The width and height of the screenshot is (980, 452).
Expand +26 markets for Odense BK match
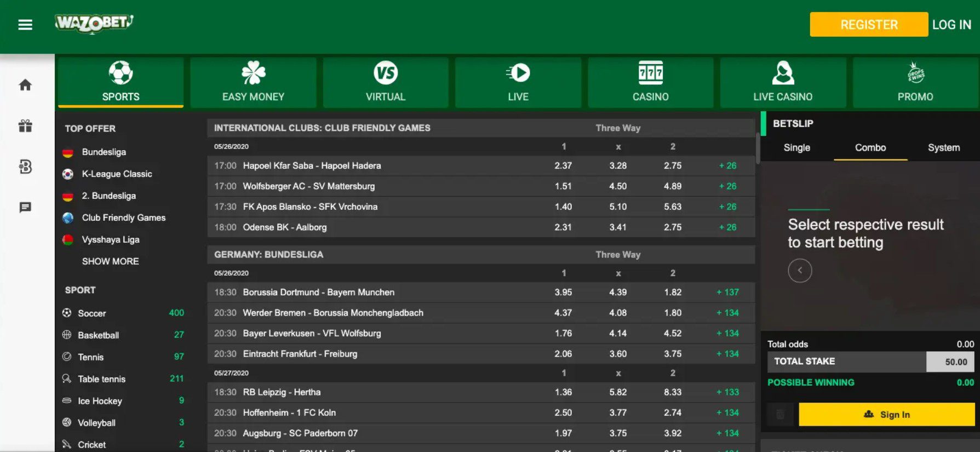[727, 227]
